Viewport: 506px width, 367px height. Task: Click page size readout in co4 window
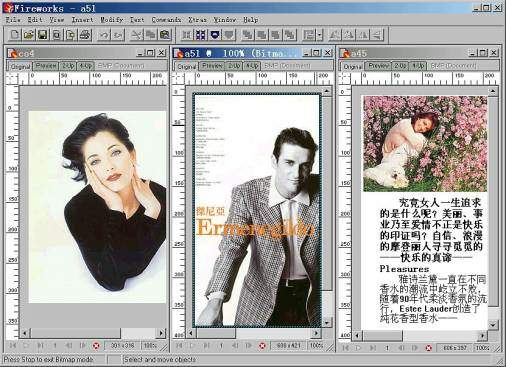click(x=122, y=346)
